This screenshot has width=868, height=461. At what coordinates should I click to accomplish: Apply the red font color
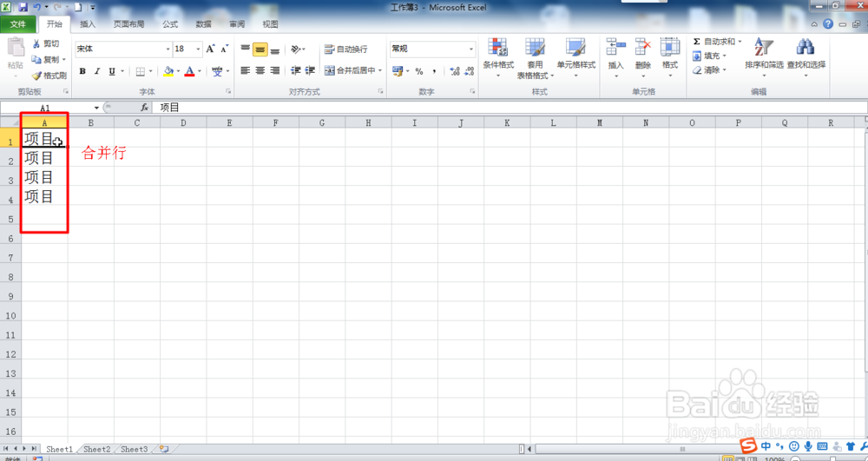(189, 71)
